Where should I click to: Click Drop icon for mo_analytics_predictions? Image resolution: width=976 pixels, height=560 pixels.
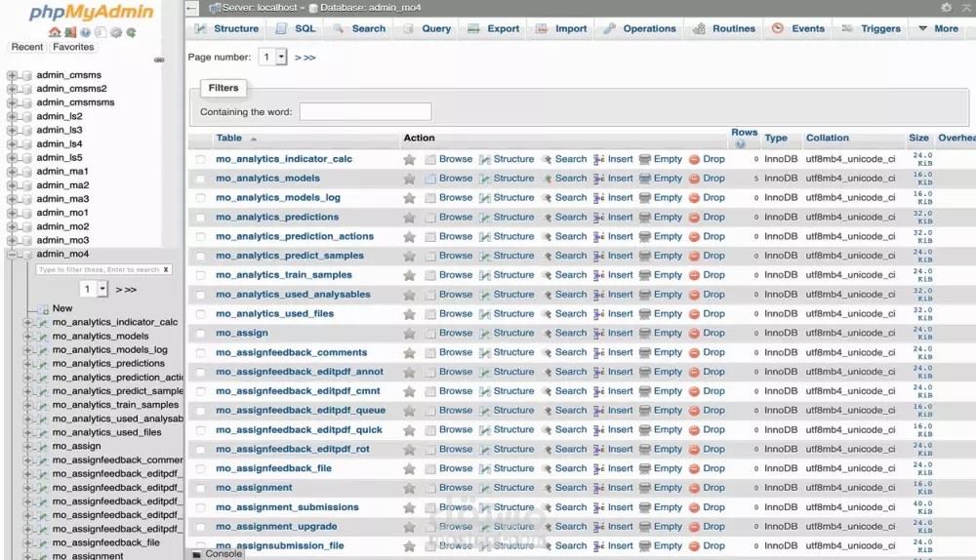tap(694, 218)
